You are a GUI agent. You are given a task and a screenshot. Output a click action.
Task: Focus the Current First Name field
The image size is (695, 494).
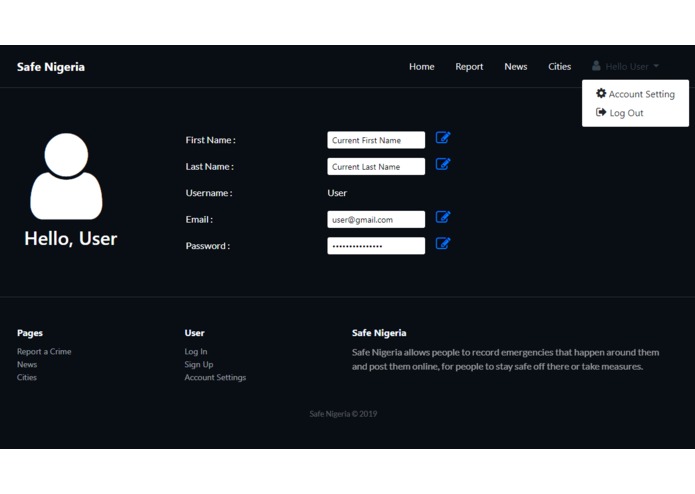(x=376, y=140)
